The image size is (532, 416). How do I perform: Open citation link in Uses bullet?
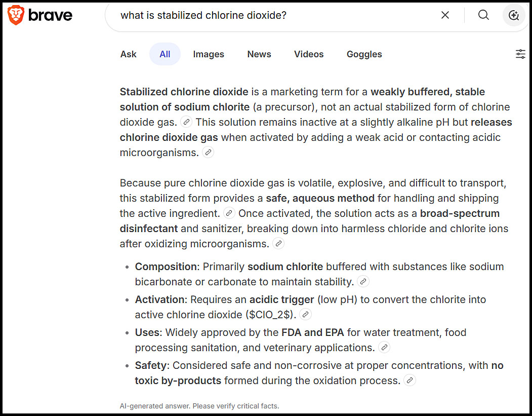pyautogui.click(x=384, y=347)
